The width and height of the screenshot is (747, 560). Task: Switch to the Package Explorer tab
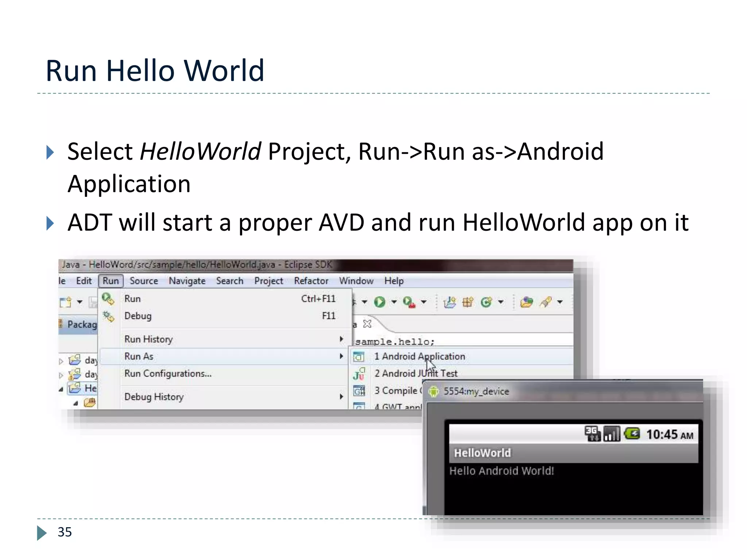click(78, 324)
